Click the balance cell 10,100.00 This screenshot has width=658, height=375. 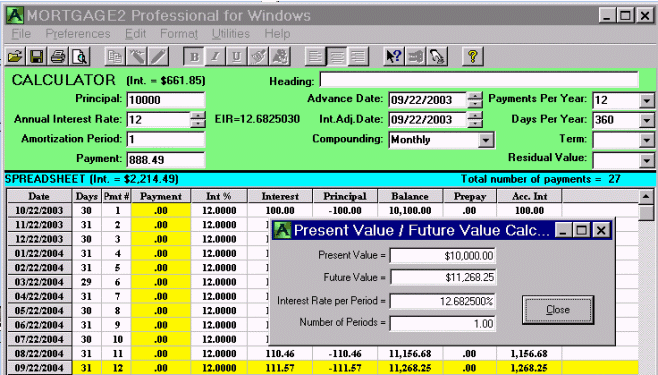coord(410,210)
